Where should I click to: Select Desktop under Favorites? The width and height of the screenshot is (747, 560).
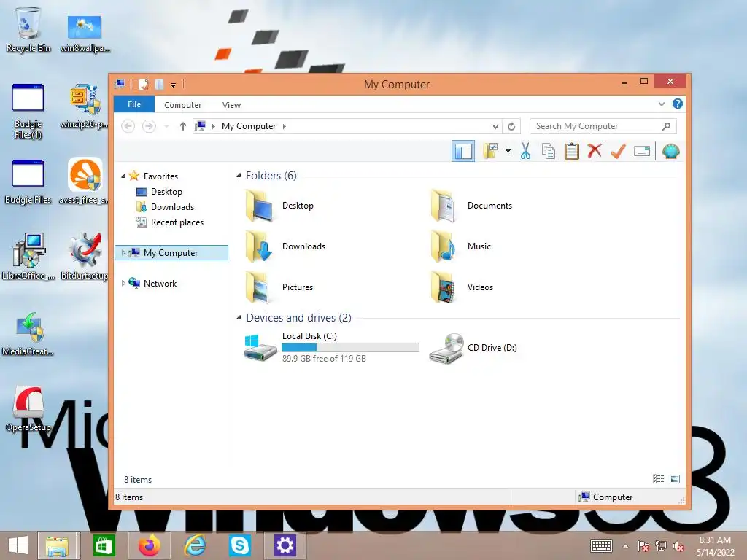pos(166,192)
